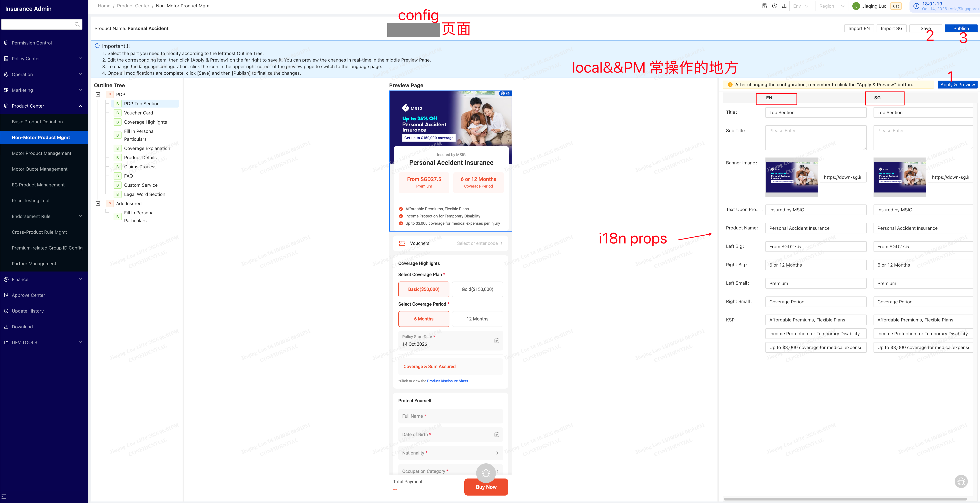
Task: Open Basic Product Definition in the sidebar
Action: click(37, 122)
